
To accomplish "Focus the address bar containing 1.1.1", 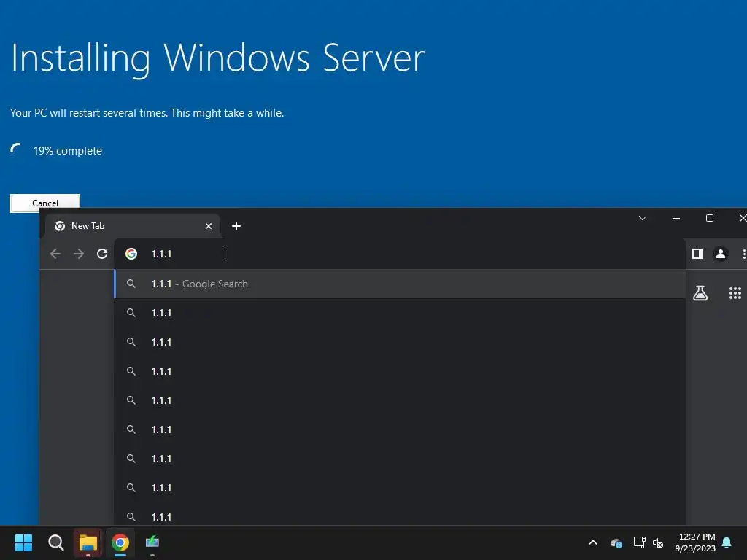I will click(400, 254).
